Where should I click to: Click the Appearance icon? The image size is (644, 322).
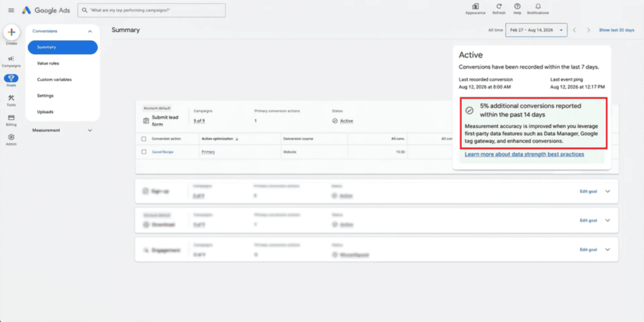pos(475,6)
